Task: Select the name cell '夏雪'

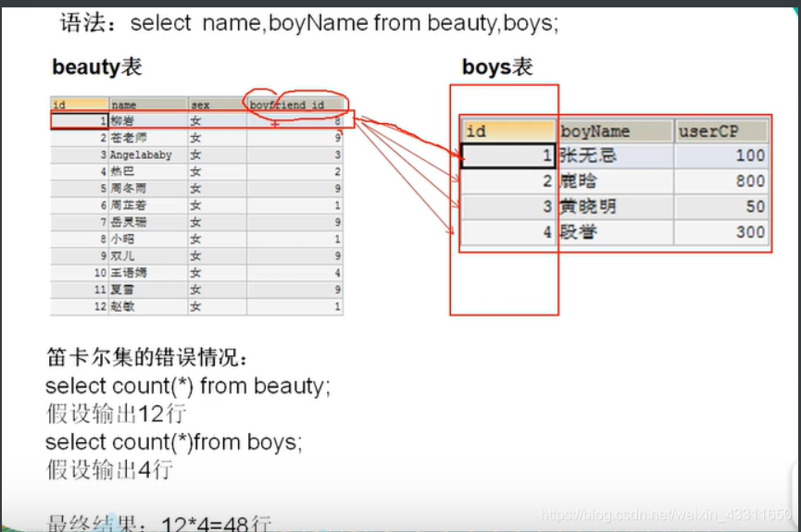Action: (148, 290)
